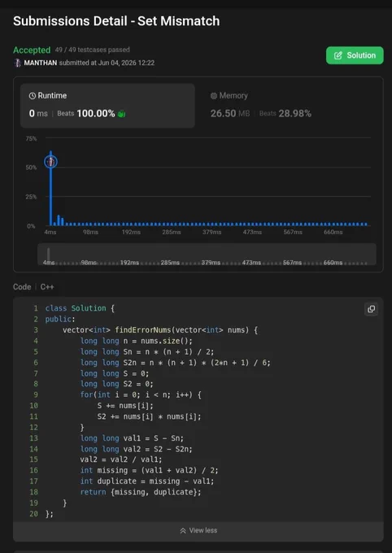This screenshot has height=553, width=392.
Task: Click code line 16 with missing calculation
Action: point(150,470)
